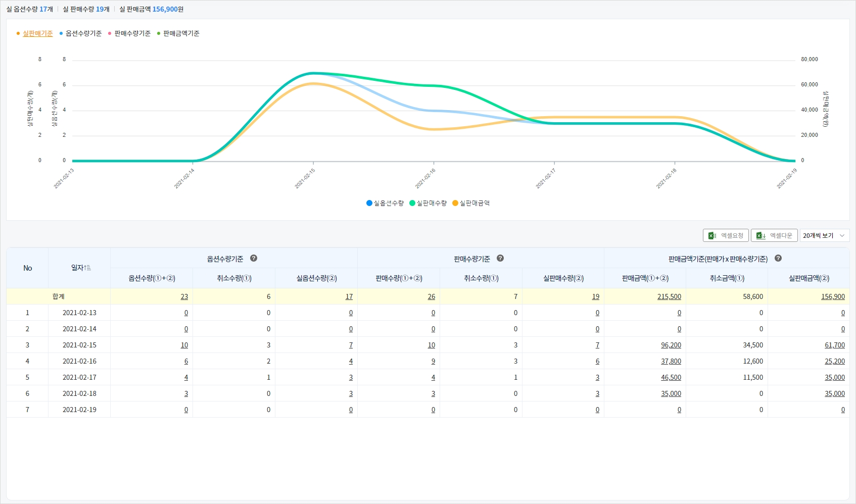Open help icon beside 판매금액기준 header
856x504 pixels.
pyautogui.click(x=778, y=258)
